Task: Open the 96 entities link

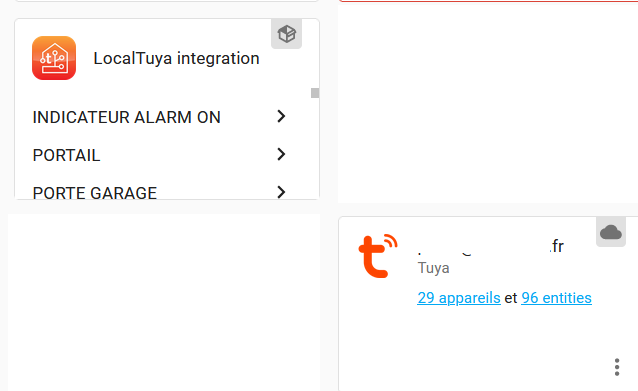Action: pos(556,298)
